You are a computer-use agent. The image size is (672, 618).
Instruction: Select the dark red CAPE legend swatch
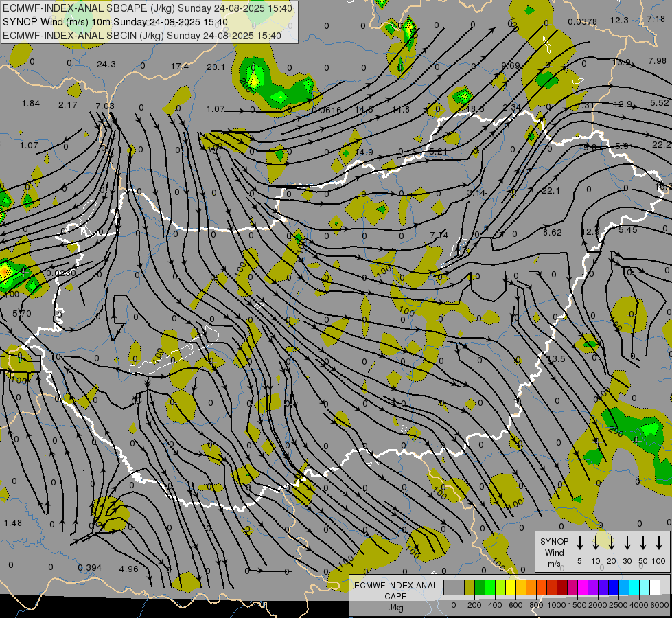click(562, 588)
